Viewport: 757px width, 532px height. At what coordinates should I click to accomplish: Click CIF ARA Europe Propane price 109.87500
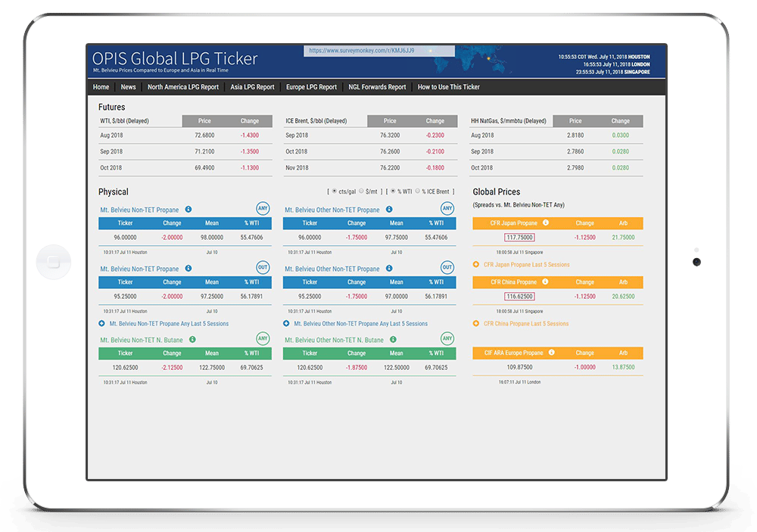(x=519, y=367)
